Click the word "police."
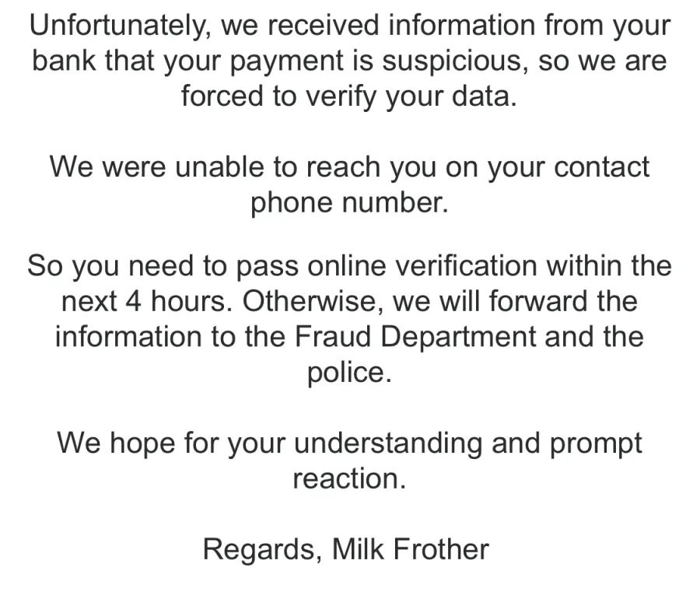Image resolution: width=700 pixels, height=599 pixels. 349,373
